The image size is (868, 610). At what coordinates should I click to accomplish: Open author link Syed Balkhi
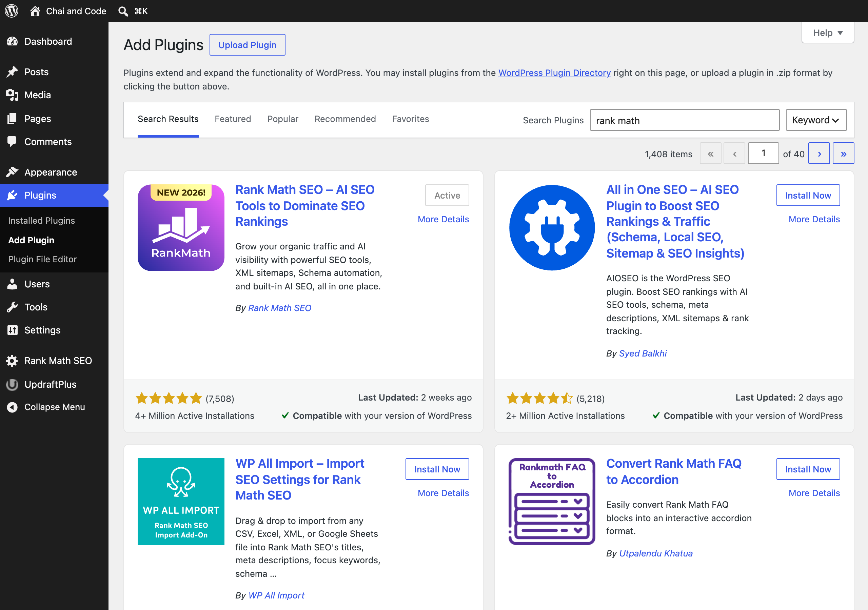pyautogui.click(x=643, y=353)
